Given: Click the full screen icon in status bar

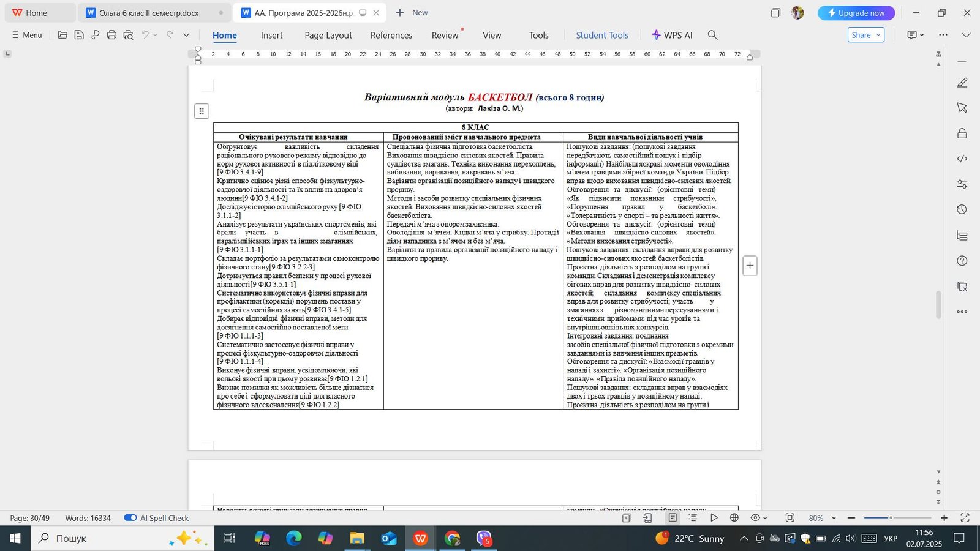Looking at the screenshot, I should pos(965,518).
